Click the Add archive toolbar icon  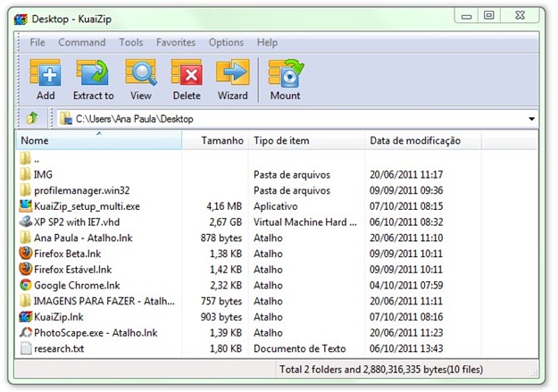pos(46,72)
